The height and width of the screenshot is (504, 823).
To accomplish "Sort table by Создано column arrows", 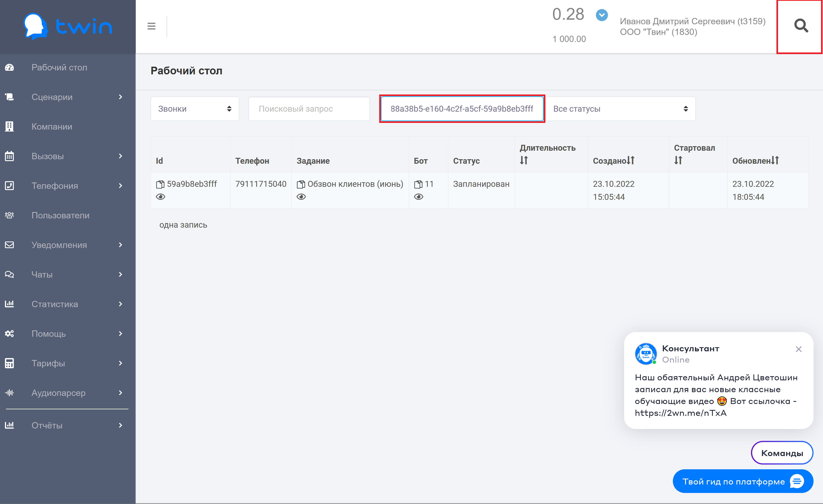I will click(x=630, y=161).
